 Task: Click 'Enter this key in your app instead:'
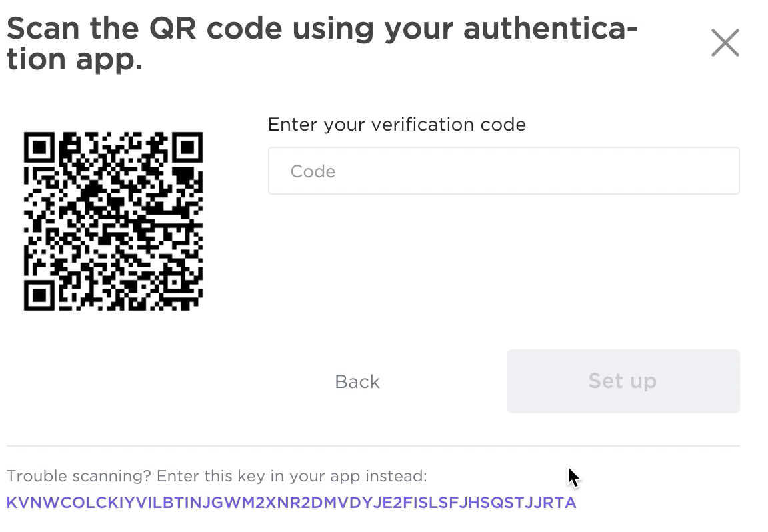[x=292, y=476]
